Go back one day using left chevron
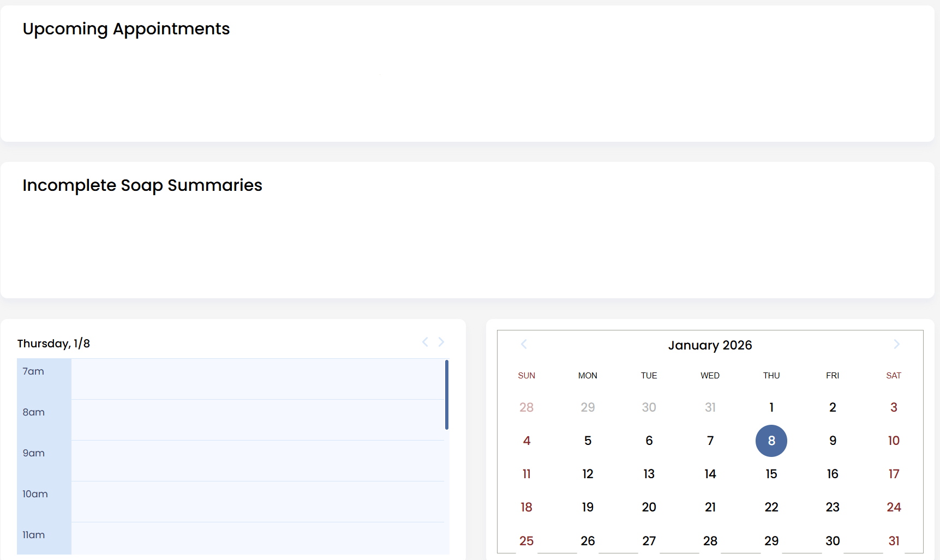Screen dimensions: 940x560 click(424, 342)
